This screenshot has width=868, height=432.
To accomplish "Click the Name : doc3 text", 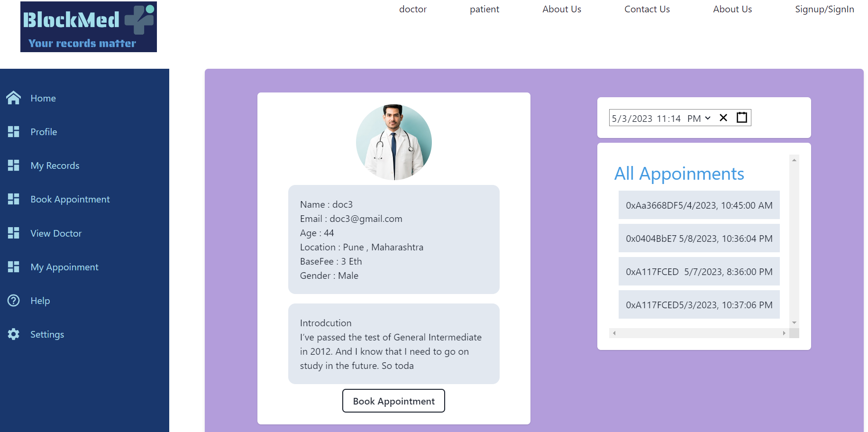I will 326,204.
